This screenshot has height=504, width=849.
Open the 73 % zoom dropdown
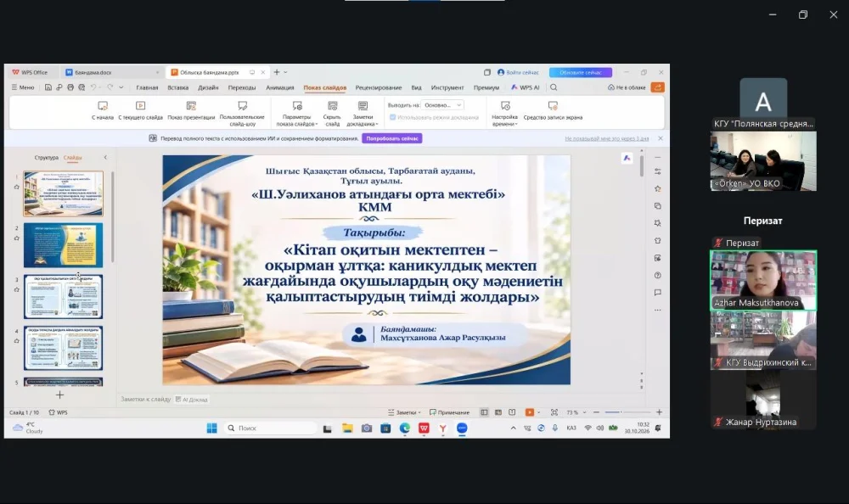pyautogui.click(x=576, y=412)
